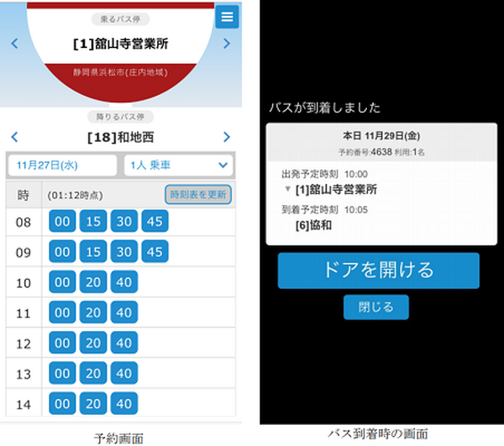Open the hamburger menu icon
The image size is (504, 446).
pos(226,17)
